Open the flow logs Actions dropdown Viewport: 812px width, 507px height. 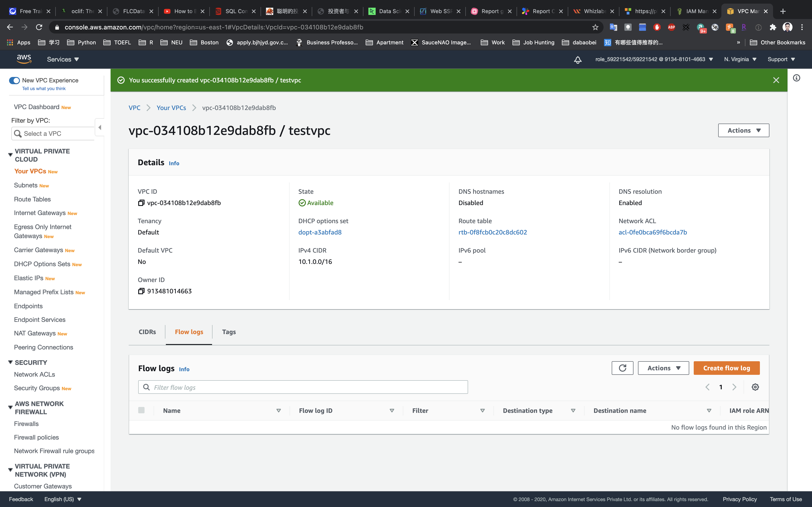(663, 368)
